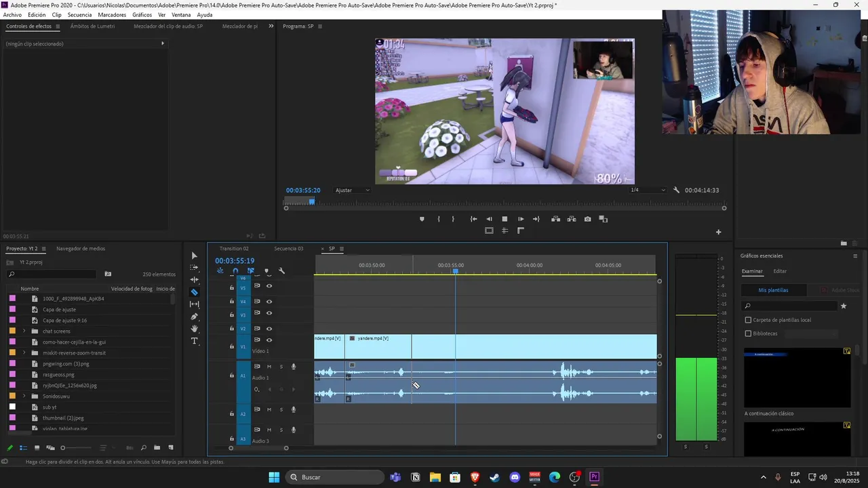Select the Type tool
Viewport: 868px width, 488px height.
click(195, 341)
